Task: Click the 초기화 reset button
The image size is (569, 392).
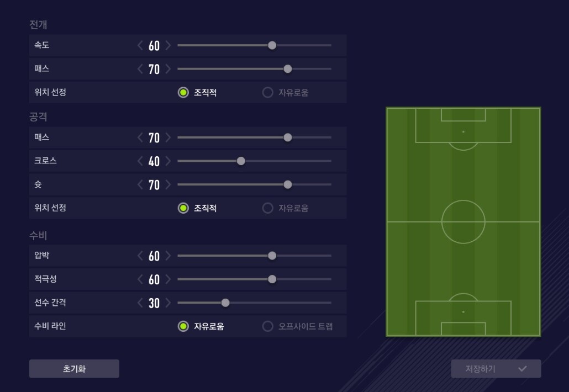Action: [x=74, y=369]
